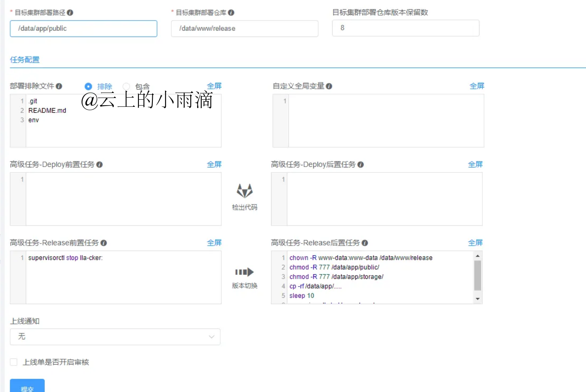
Task: Click 全屏 link for Deploy前置任务 editor
Action: tap(214, 164)
